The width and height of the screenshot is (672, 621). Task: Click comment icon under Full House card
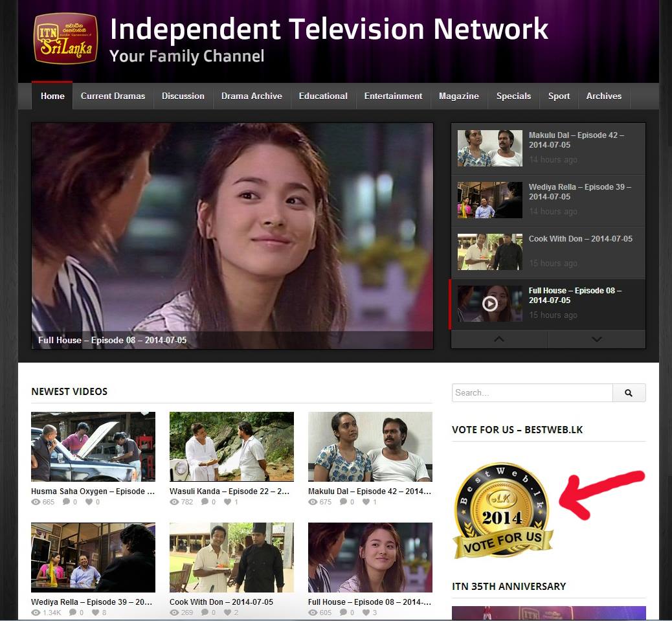tap(343, 613)
